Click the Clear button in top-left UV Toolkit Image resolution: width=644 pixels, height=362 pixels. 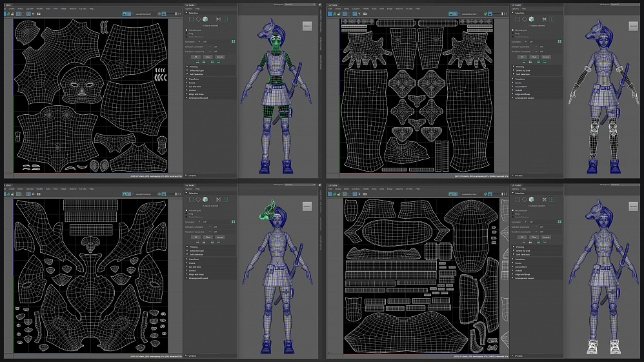point(208,57)
